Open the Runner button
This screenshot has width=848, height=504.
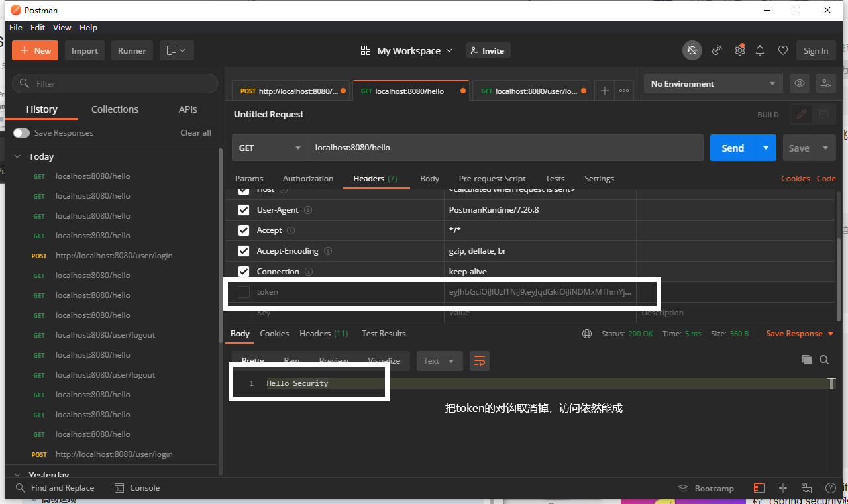point(132,50)
